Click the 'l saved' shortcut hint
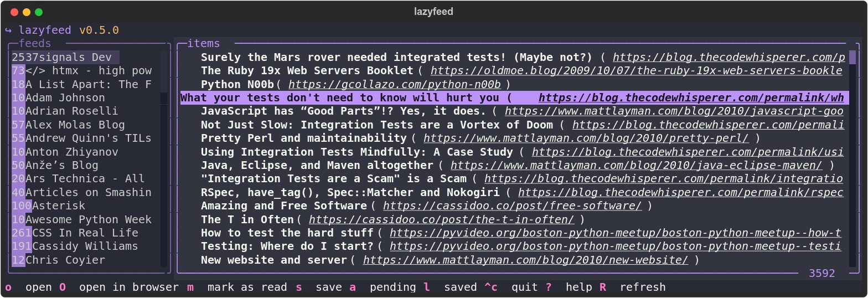This screenshot has width=868, height=298. tap(451, 287)
